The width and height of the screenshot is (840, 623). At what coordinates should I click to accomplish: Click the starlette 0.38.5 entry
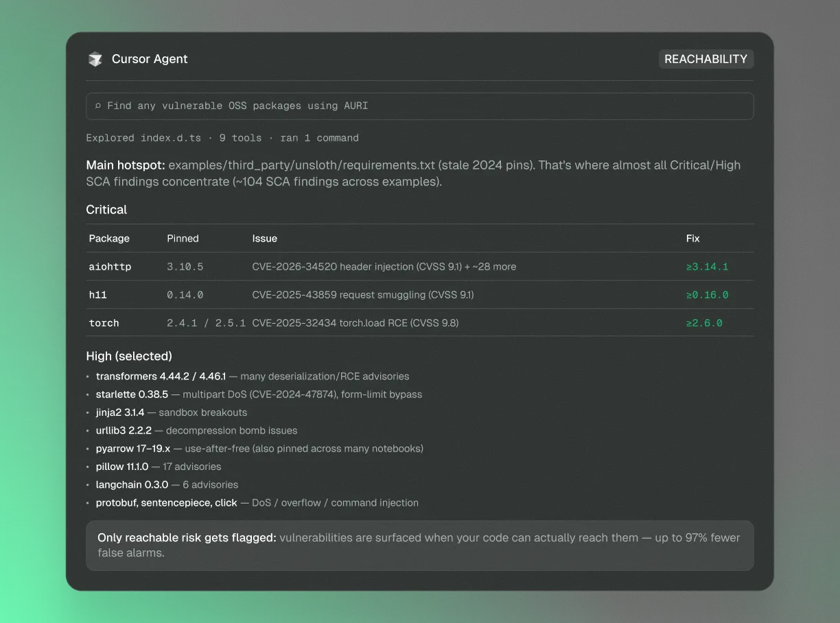point(259,395)
